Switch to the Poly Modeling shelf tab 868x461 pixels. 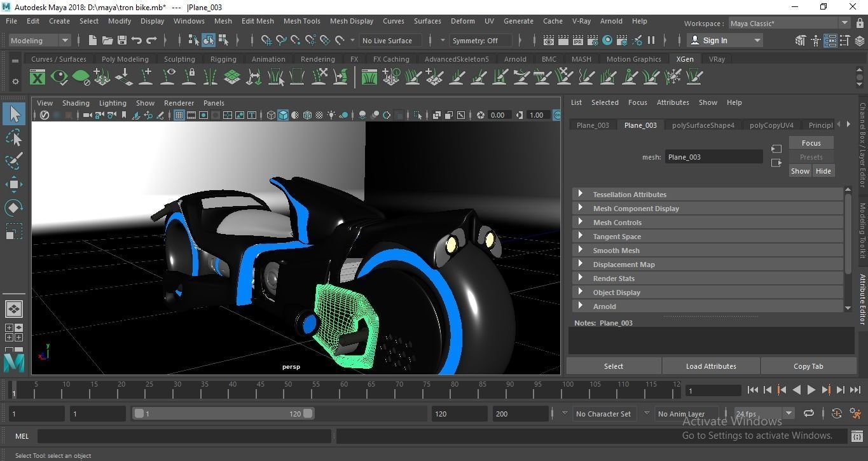(125, 59)
